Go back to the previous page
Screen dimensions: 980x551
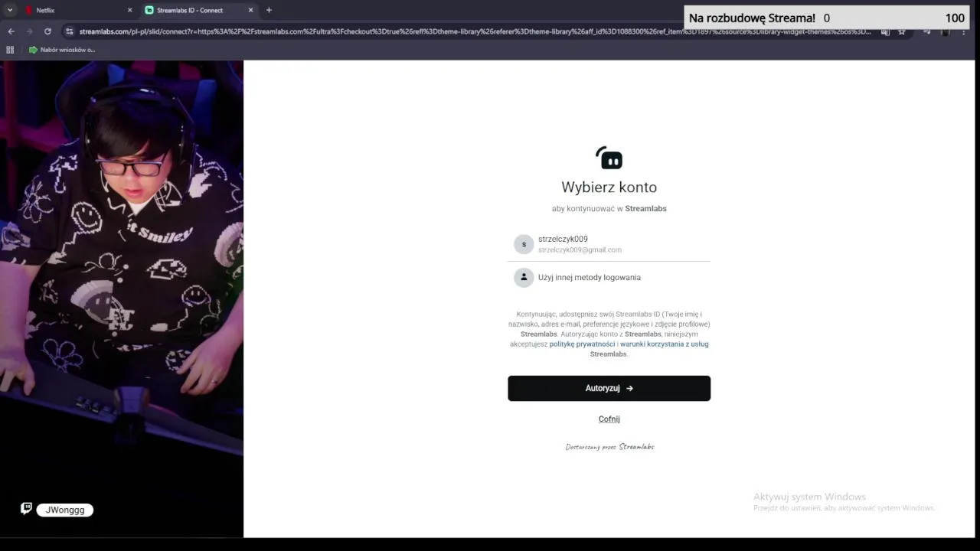(11, 31)
